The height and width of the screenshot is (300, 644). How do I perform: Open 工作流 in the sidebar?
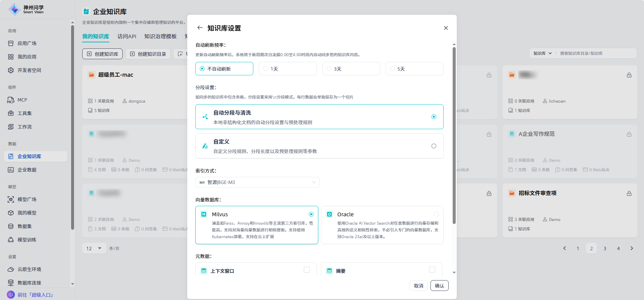pyautogui.click(x=24, y=127)
